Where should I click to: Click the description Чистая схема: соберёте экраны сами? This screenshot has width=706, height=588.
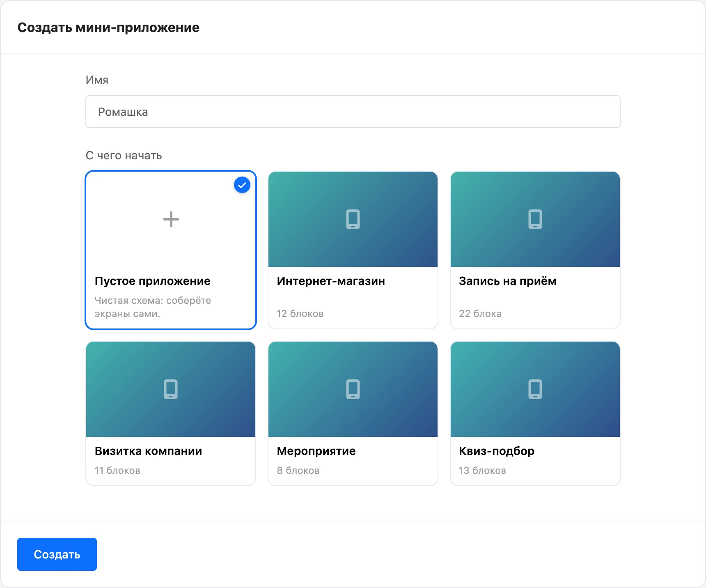click(x=153, y=307)
